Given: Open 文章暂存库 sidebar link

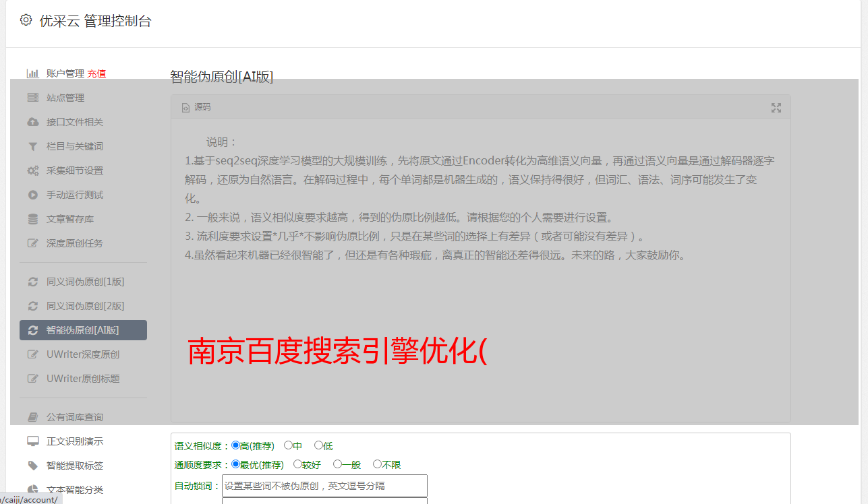Looking at the screenshot, I should tap(70, 219).
